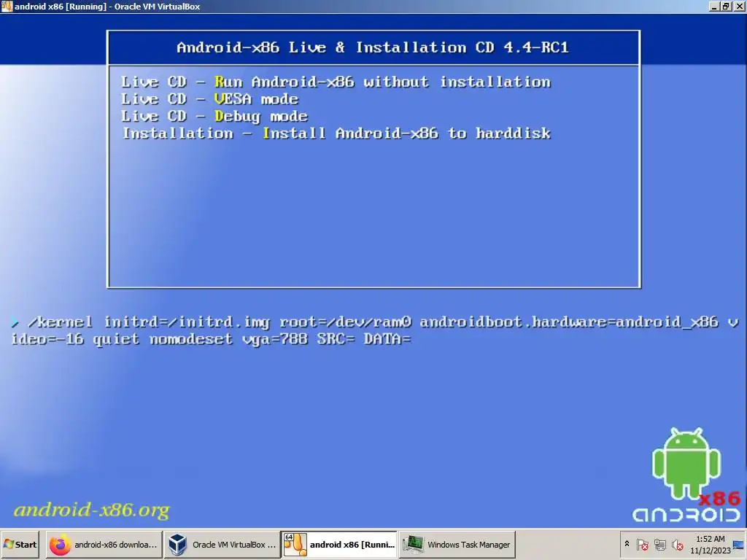
Task: Select Live CD Debug mode entry
Action: (x=214, y=116)
